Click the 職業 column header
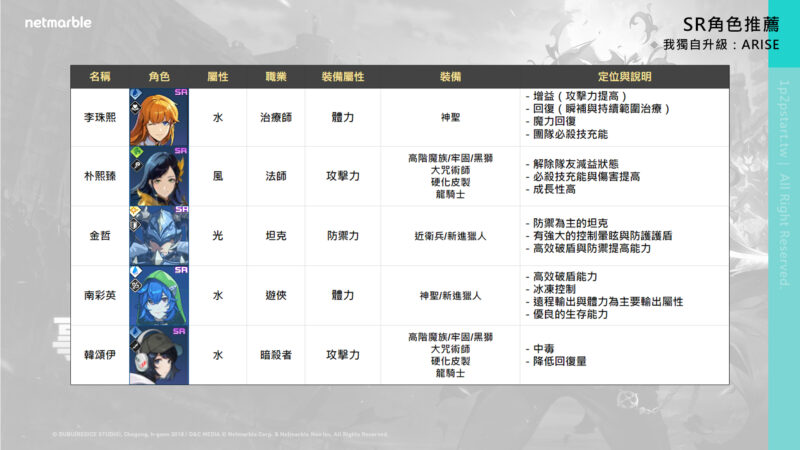 pyautogui.click(x=276, y=77)
